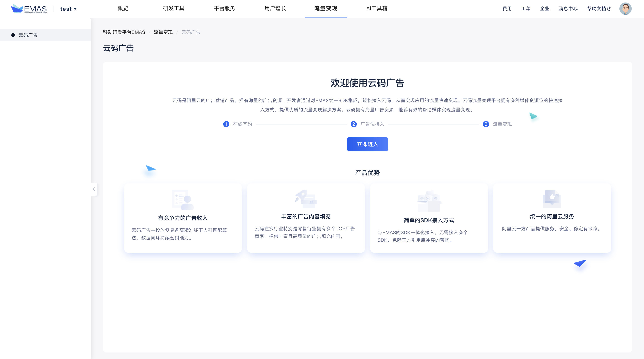
Task: Click the cloud icon beside 云码广告 sidebar
Action: (13, 35)
